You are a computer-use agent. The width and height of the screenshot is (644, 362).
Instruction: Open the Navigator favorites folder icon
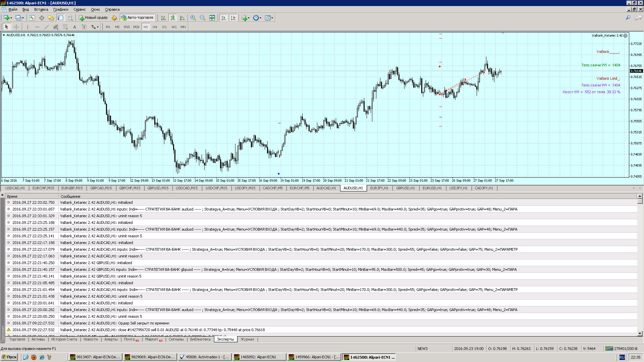click(51, 18)
